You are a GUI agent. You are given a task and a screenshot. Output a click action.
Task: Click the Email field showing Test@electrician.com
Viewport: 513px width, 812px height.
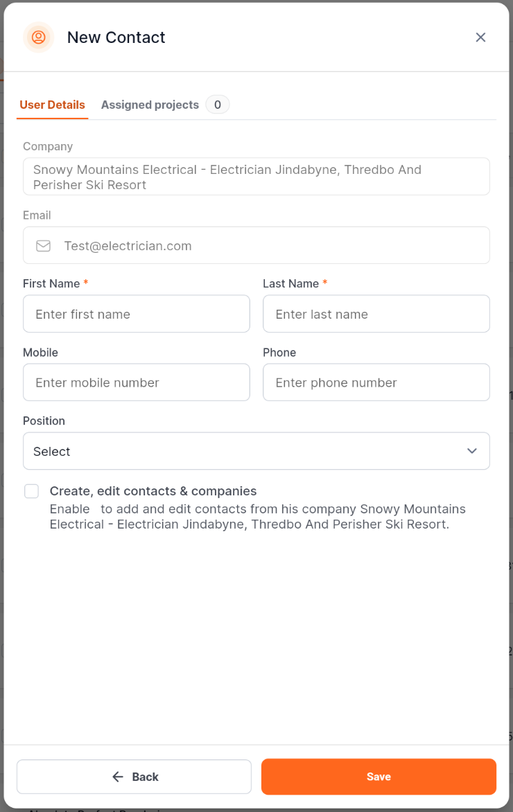[x=256, y=245]
